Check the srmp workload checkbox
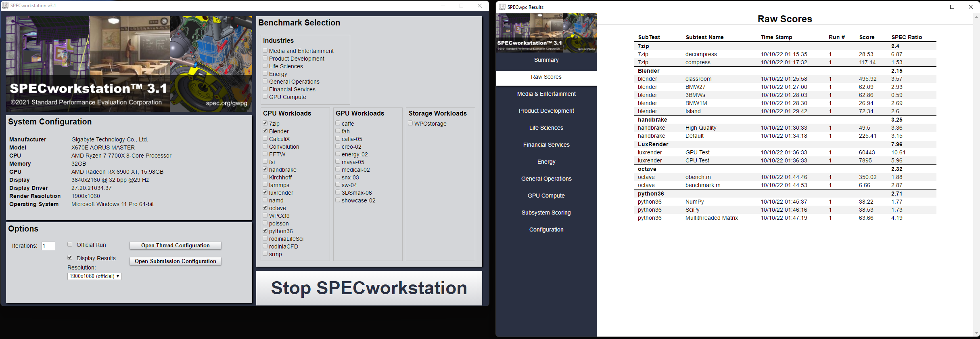 265,254
